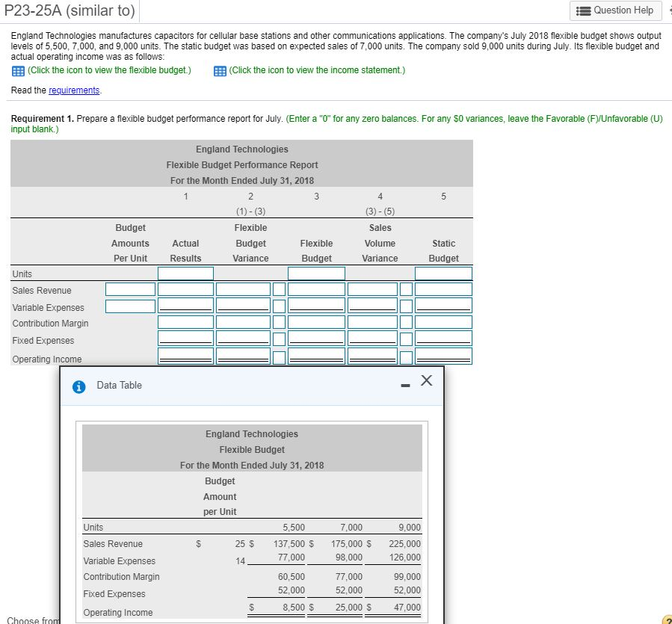The height and width of the screenshot is (624, 672).
Task: Select Fixed Expenses Static Budget field
Action: point(443,338)
